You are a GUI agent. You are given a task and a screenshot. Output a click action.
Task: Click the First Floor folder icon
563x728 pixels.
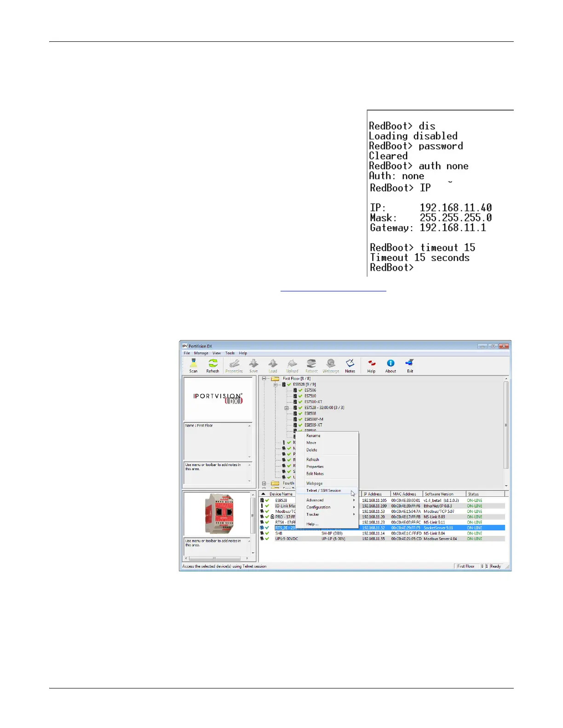275,379
